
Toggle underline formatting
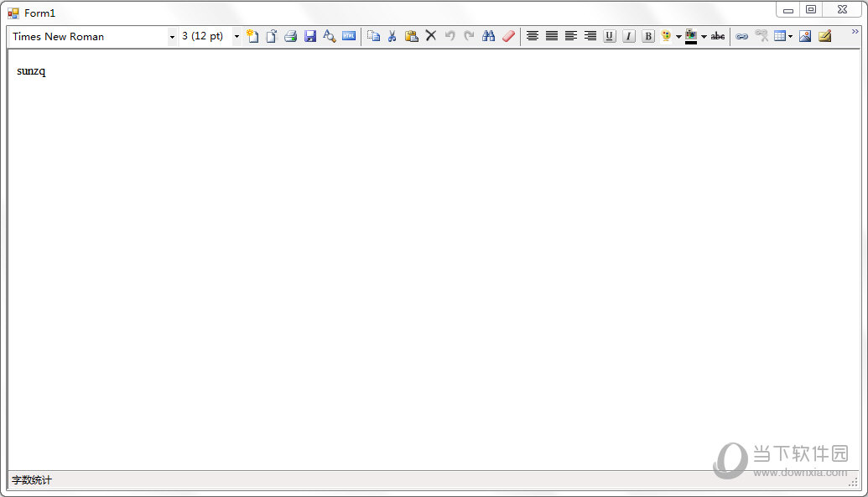[x=610, y=36]
